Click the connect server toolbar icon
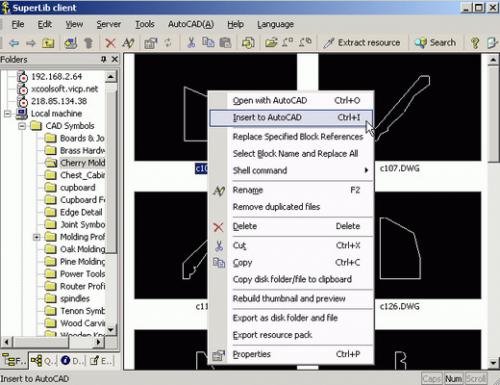This screenshot has height=385, width=500. pyautogui.click(x=71, y=43)
